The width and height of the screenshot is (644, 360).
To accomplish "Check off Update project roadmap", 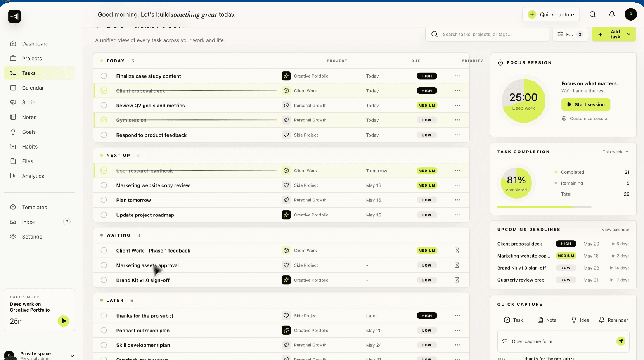I will click(x=104, y=215).
